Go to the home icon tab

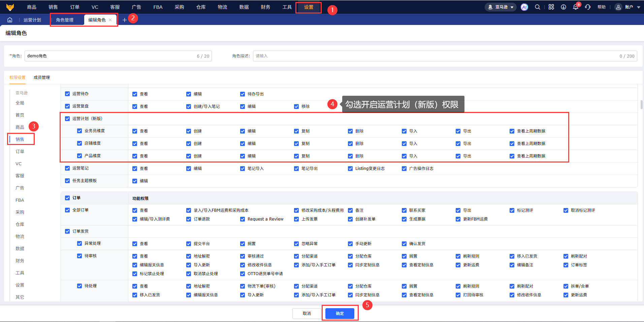10,20
